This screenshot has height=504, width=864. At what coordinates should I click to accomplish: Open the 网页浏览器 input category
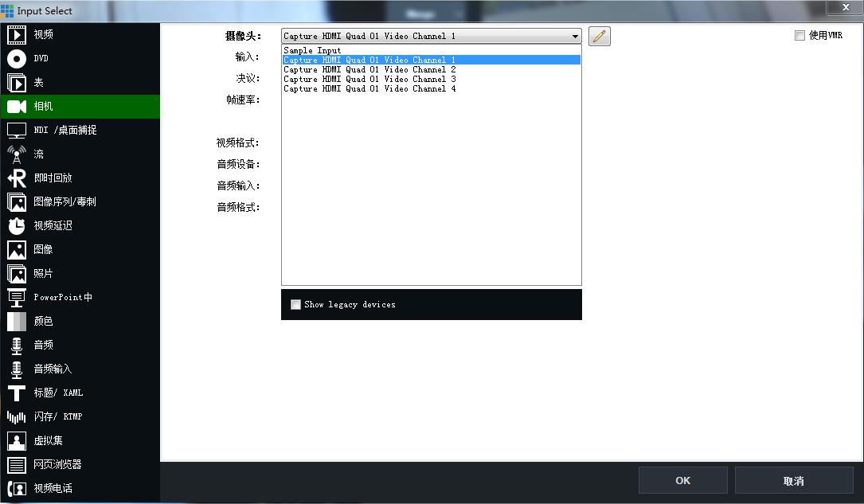[x=57, y=464]
